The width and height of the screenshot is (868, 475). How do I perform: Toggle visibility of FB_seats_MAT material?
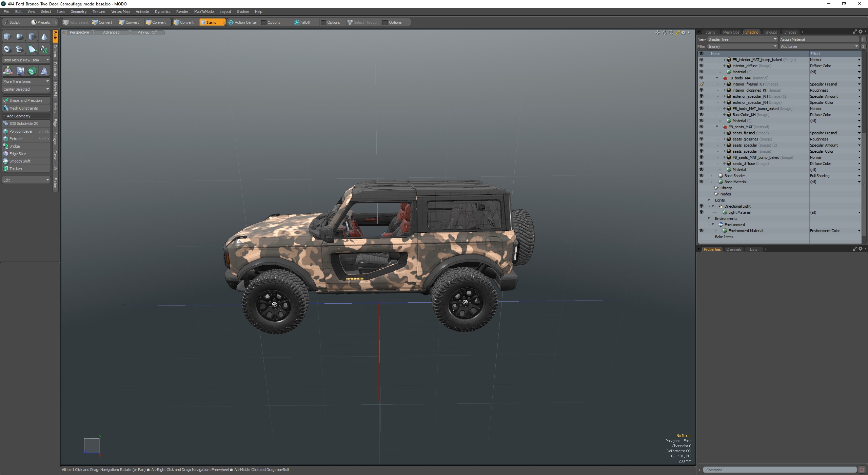click(x=701, y=127)
